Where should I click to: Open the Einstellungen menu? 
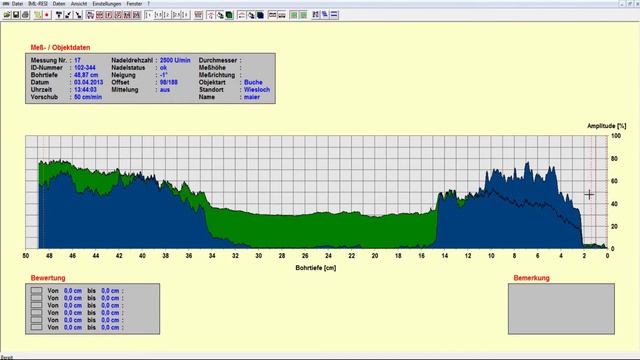pos(107,4)
